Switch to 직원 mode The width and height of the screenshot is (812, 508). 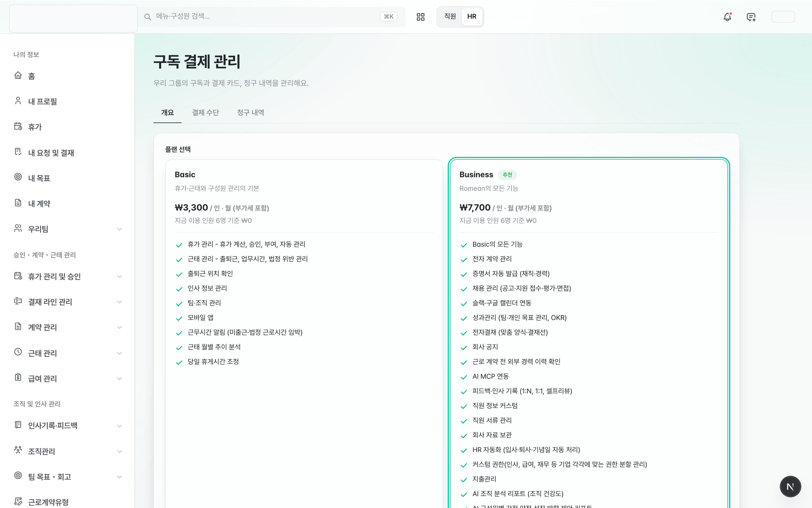(x=450, y=16)
